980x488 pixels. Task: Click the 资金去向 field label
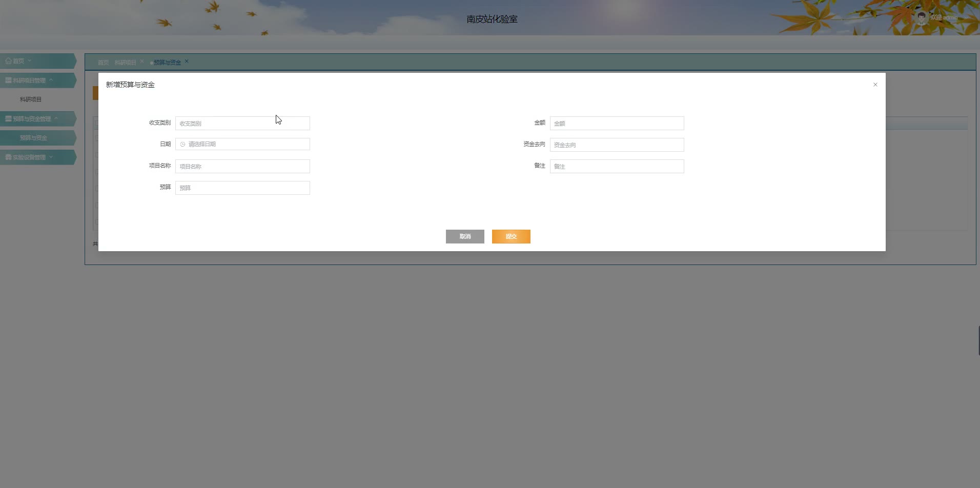tap(534, 144)
